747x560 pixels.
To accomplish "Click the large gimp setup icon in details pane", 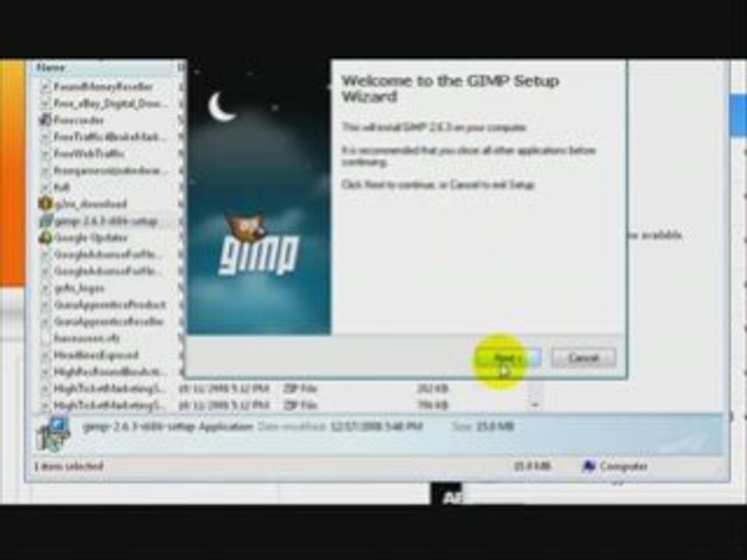I will coord(54,434).
